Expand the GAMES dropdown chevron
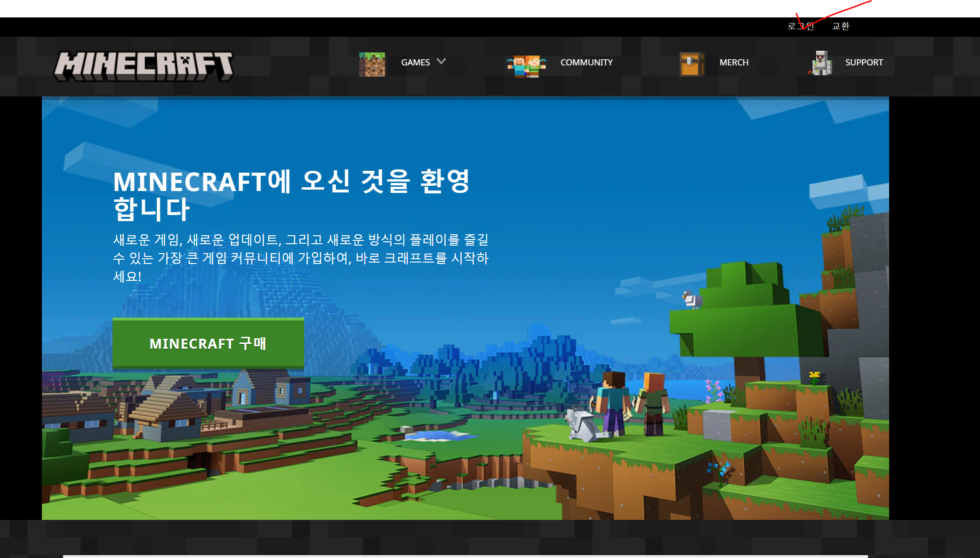980x558 pixels. 441,61
